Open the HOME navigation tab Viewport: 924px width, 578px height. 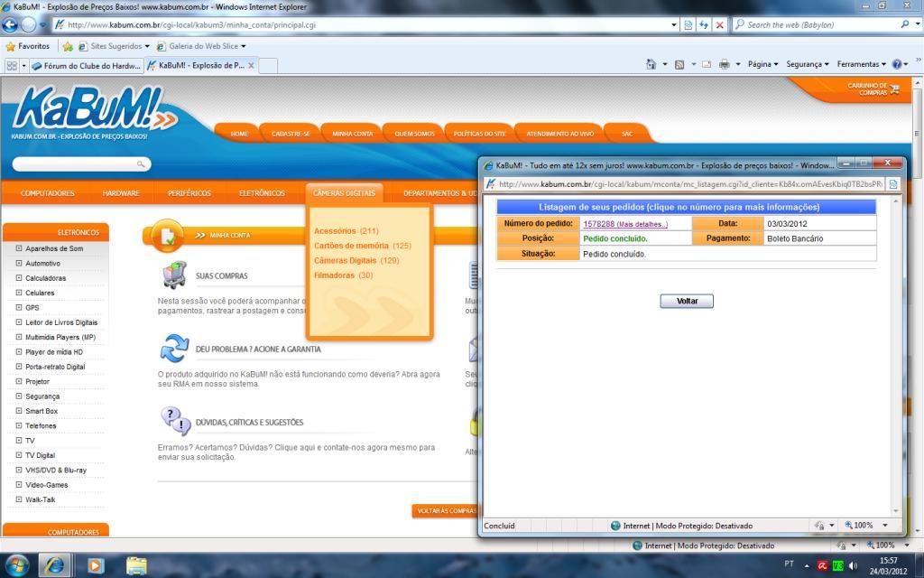pyautogui.click(x=239, y=134)
